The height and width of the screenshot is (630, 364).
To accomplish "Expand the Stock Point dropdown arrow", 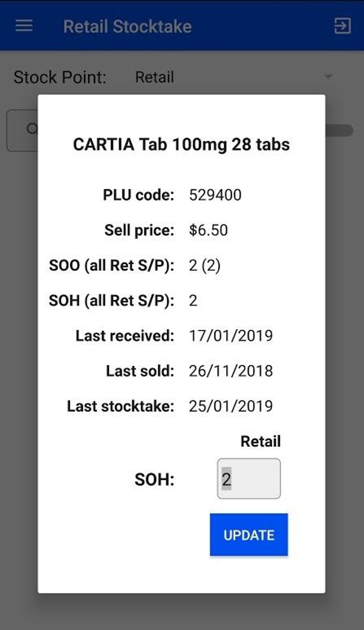I will click(328, 77).
